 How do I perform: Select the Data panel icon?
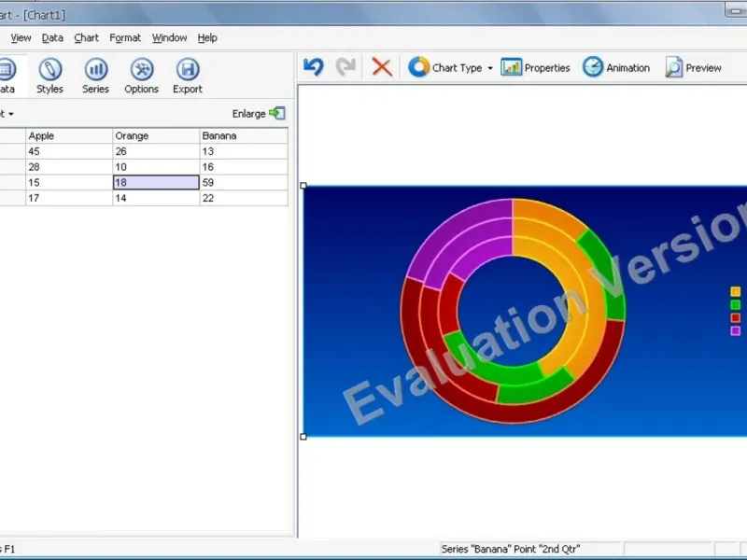[7, 69]
